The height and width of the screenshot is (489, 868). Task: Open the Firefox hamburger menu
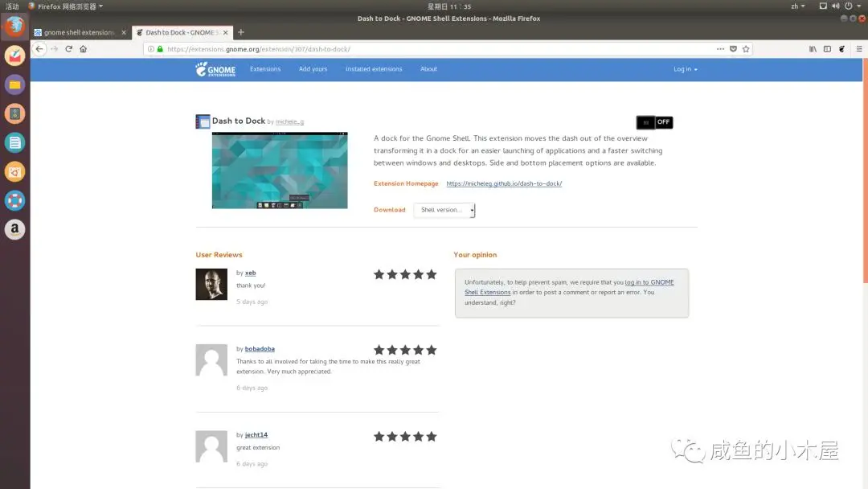pyautogui.click(x=858, y=49)
